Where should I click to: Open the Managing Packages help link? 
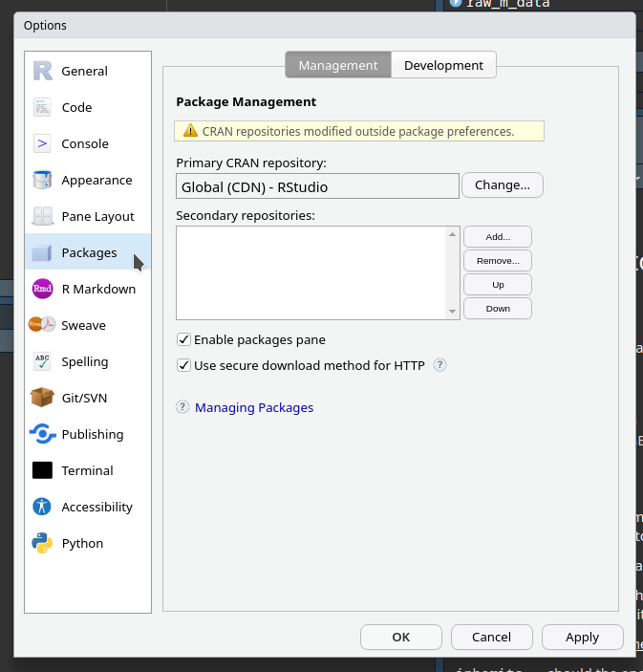(254, 407)
